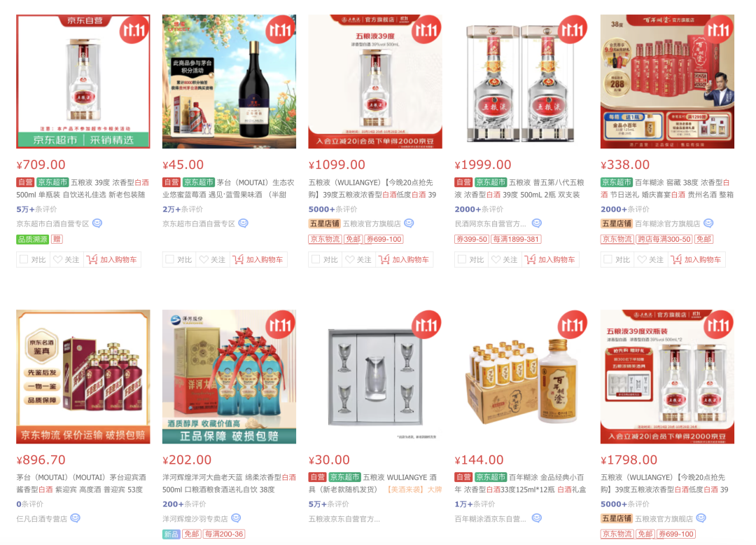Click 券699-100 coupon tag under ¥1099.00 item
Viewport: 756px width, 545px height.
pyautogui.click(x=384, y=239)
